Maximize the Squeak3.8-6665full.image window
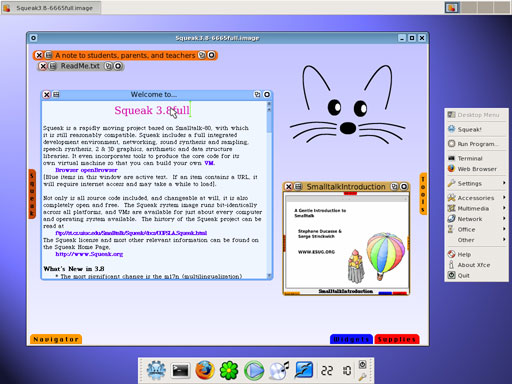 pos(412,38)
